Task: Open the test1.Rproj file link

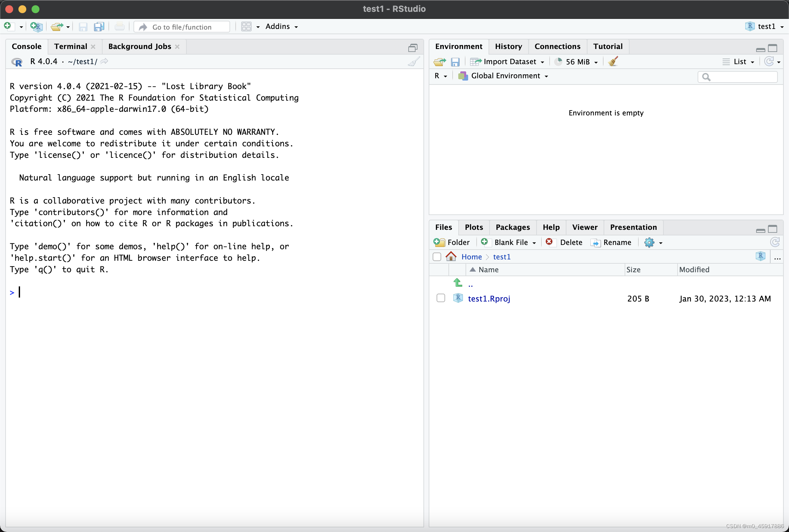Action: click(489, 299)
